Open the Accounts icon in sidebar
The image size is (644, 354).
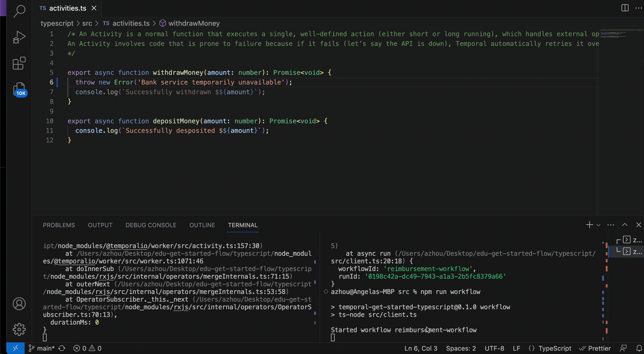pyautogui.click(x=19, y=304)
